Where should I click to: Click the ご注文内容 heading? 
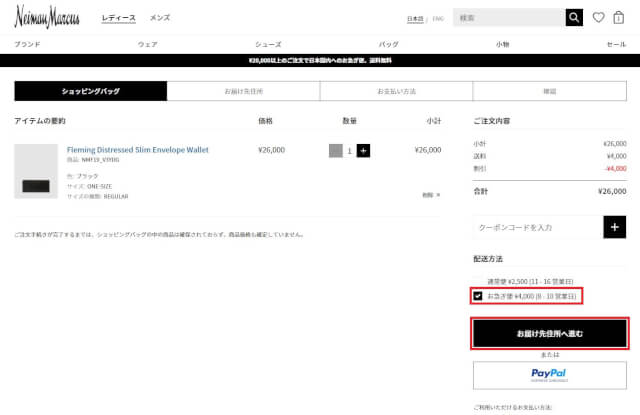(491, 121)
